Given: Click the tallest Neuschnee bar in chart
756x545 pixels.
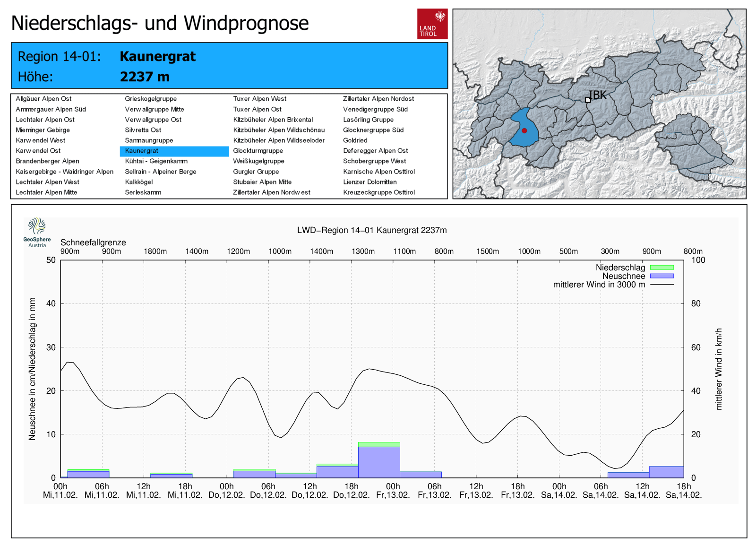Looking at the screenshot, I should click(x=379, y=462).
